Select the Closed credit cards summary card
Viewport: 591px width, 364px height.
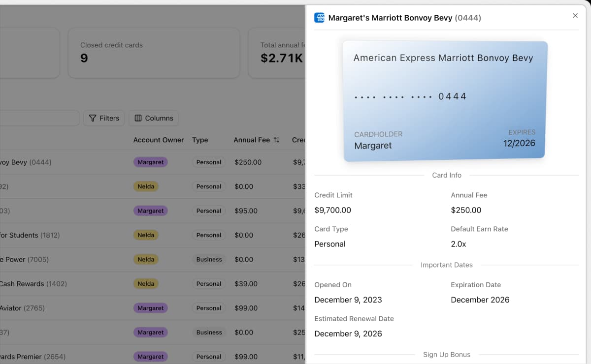[x=154, y=53]
